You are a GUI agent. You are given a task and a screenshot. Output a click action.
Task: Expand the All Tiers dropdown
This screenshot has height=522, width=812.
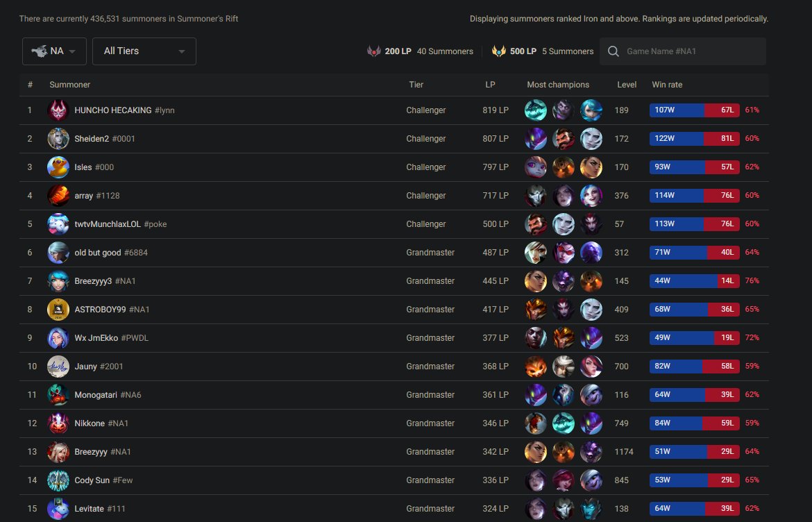click(144, 51)
